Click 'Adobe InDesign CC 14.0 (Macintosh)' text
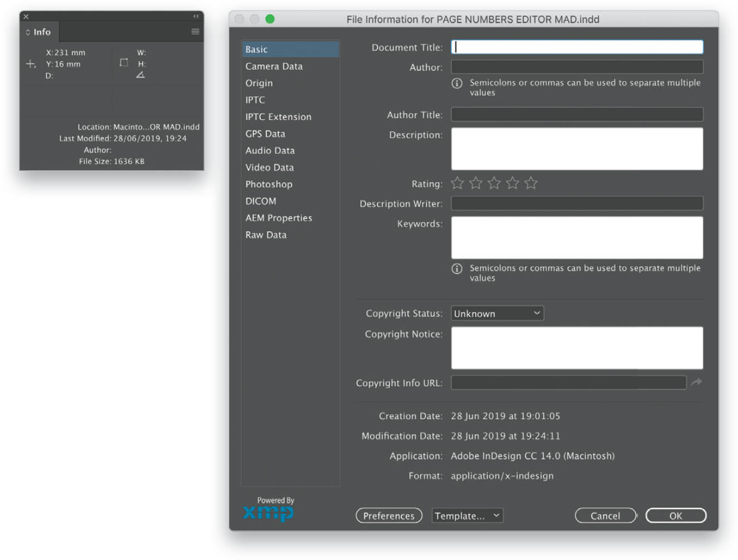Screen dimensions: 738x560 [x=532, y=456]
